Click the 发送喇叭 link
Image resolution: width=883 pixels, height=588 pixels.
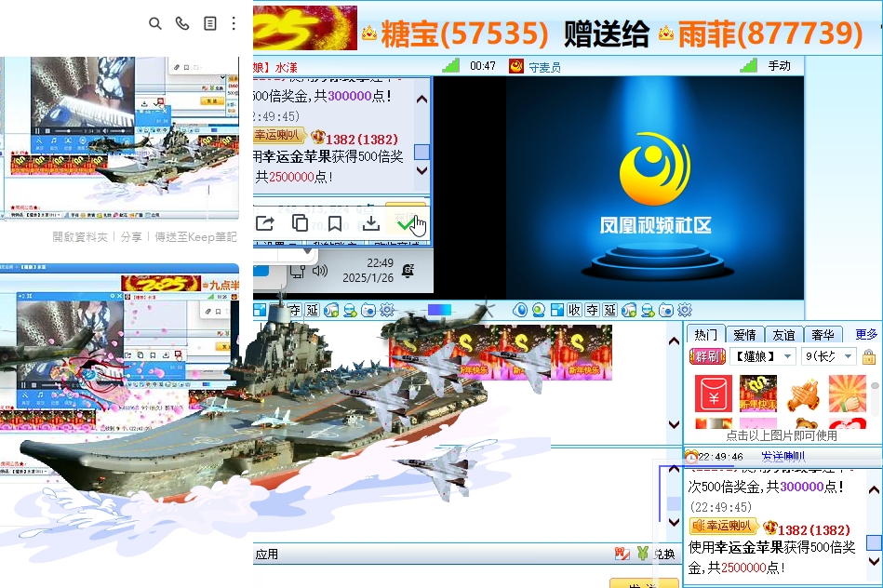pos(783,456)
